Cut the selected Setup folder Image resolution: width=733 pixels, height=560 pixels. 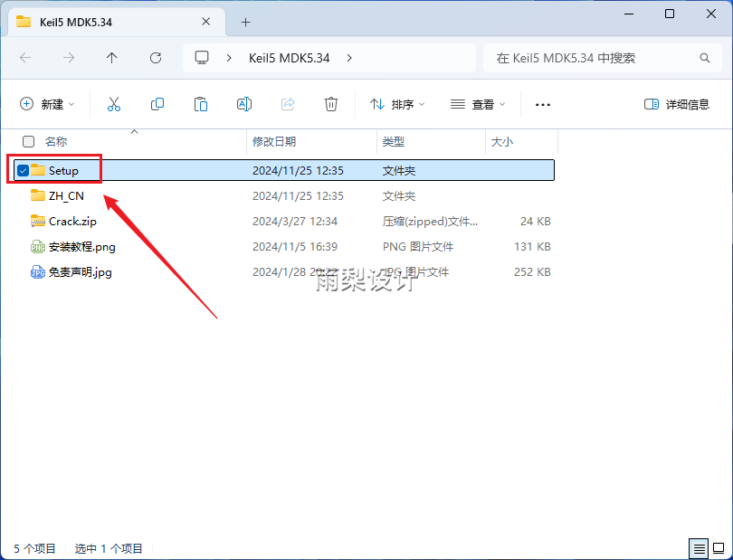point(113,104)
